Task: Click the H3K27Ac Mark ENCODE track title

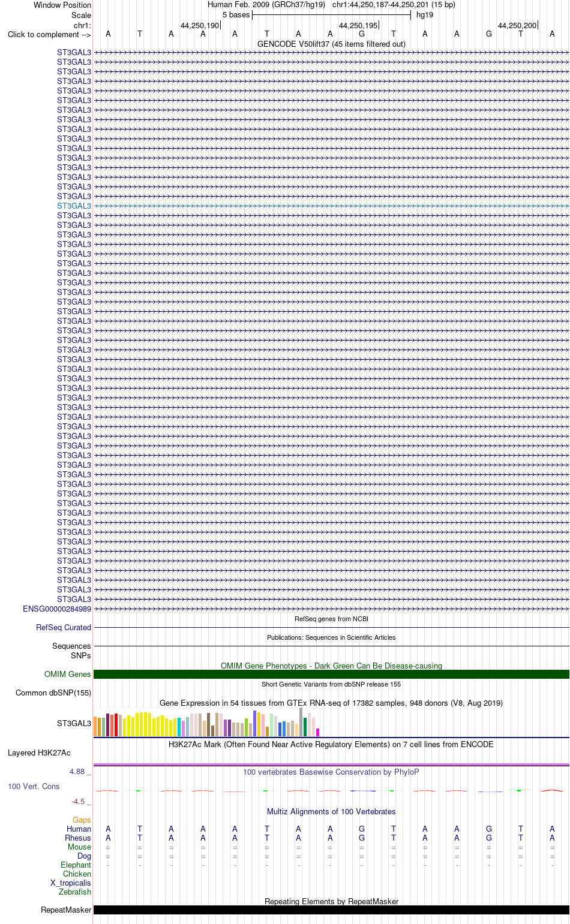Action: (331, 744)
